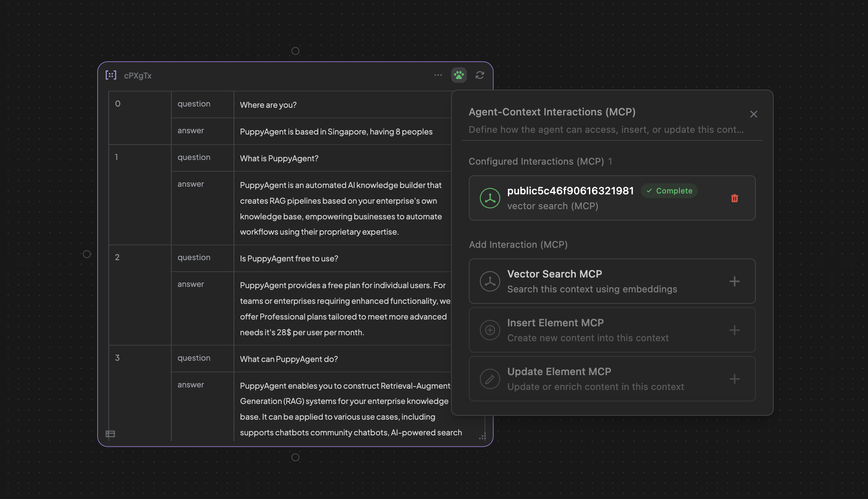Click the green vector search icon of configured interaction

click(x=490, y=198)
